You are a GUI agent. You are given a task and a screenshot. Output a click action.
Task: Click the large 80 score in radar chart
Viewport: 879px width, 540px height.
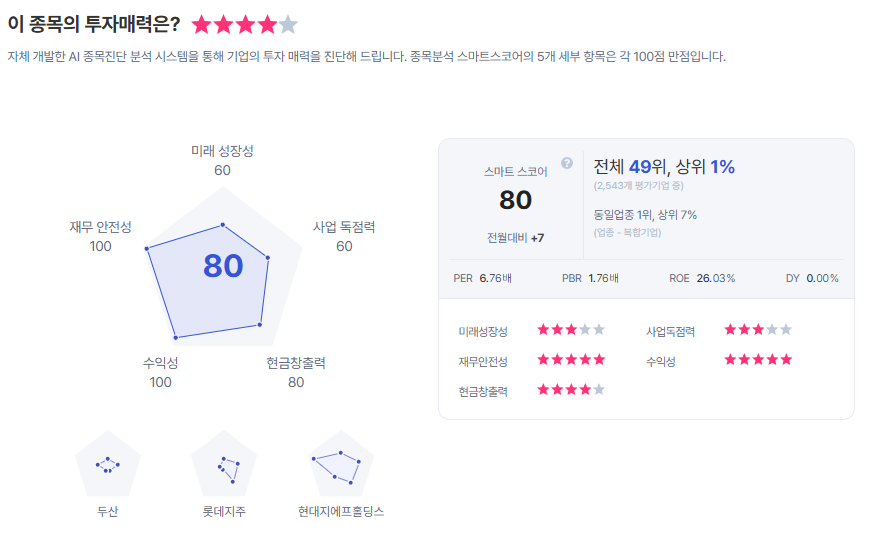coord(223,265)
